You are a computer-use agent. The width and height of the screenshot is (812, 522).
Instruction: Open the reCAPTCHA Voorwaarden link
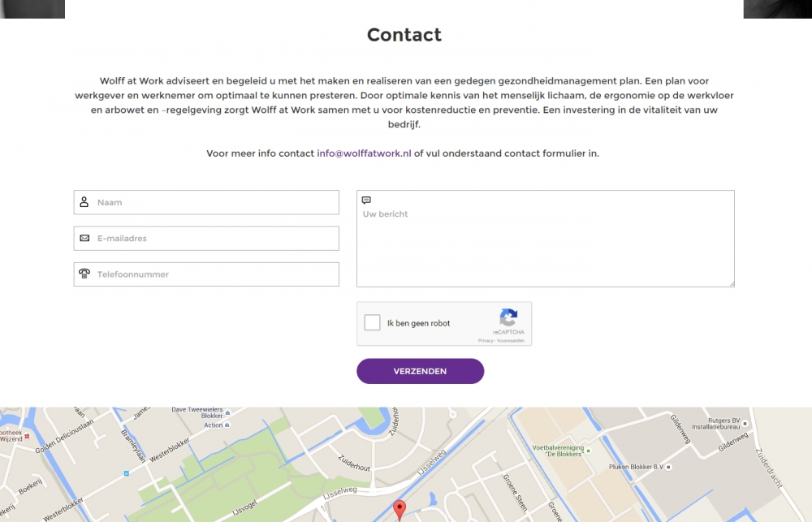click(x=511, y=341)
